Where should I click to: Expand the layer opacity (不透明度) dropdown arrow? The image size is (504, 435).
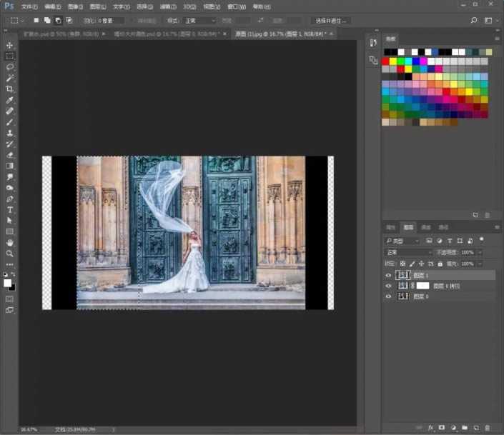click(480, 253)
